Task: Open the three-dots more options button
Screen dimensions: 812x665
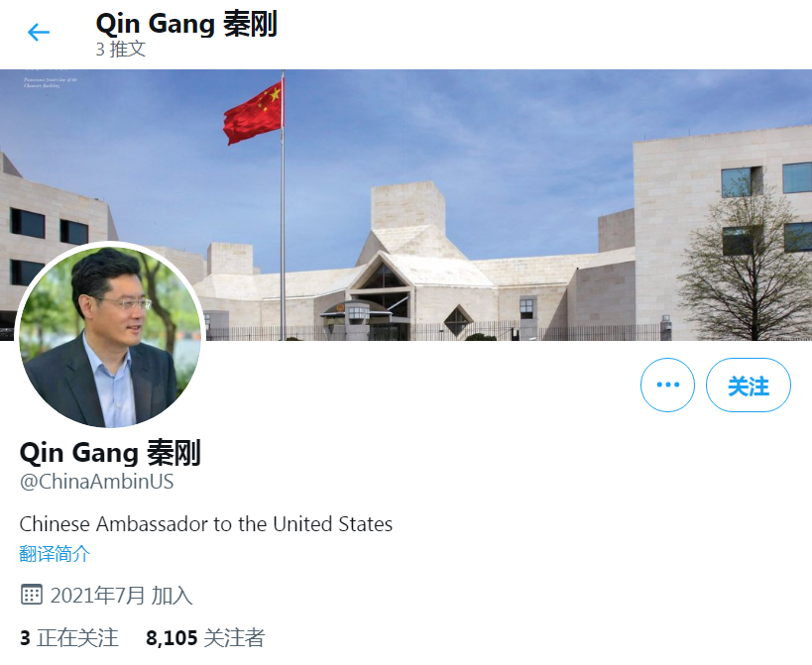Action: coord(667,385)
